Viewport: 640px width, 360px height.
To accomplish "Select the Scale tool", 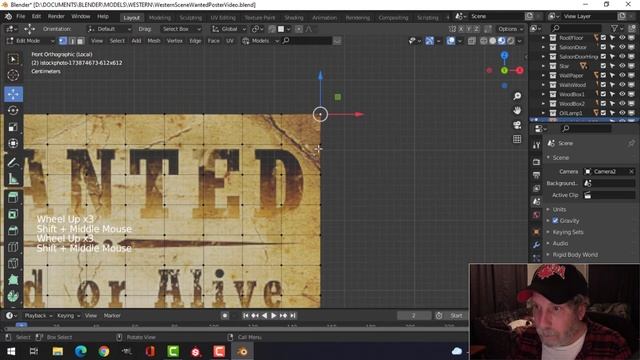I will point(13,127).
